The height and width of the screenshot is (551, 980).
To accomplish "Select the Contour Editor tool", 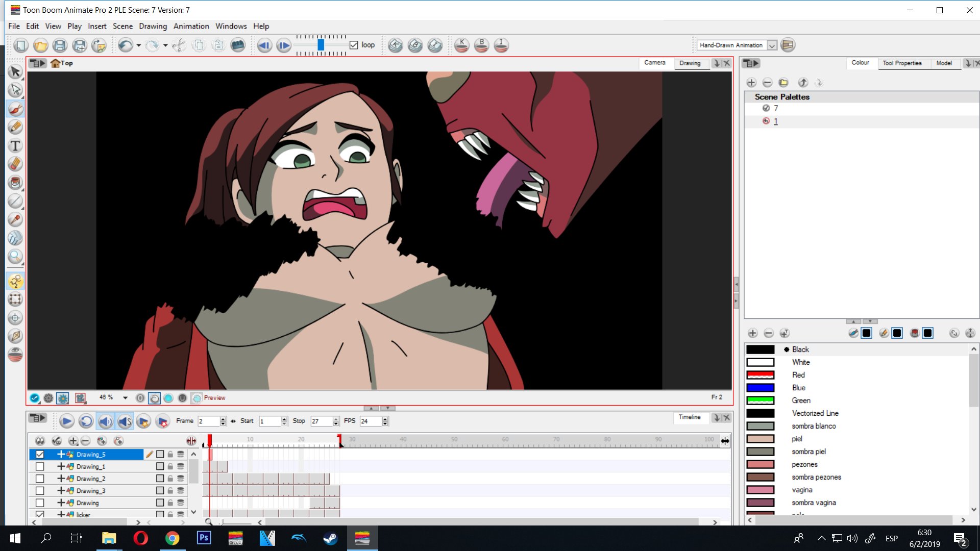I will click(15, 90).
